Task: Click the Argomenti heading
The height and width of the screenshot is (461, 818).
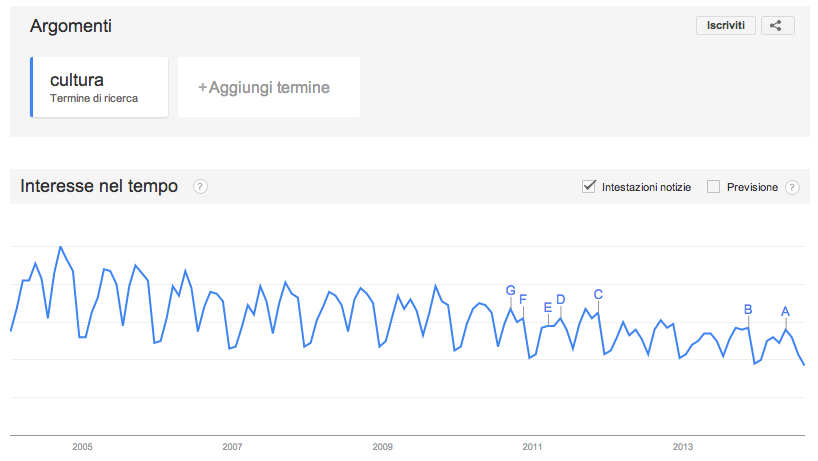Action: 70,26
